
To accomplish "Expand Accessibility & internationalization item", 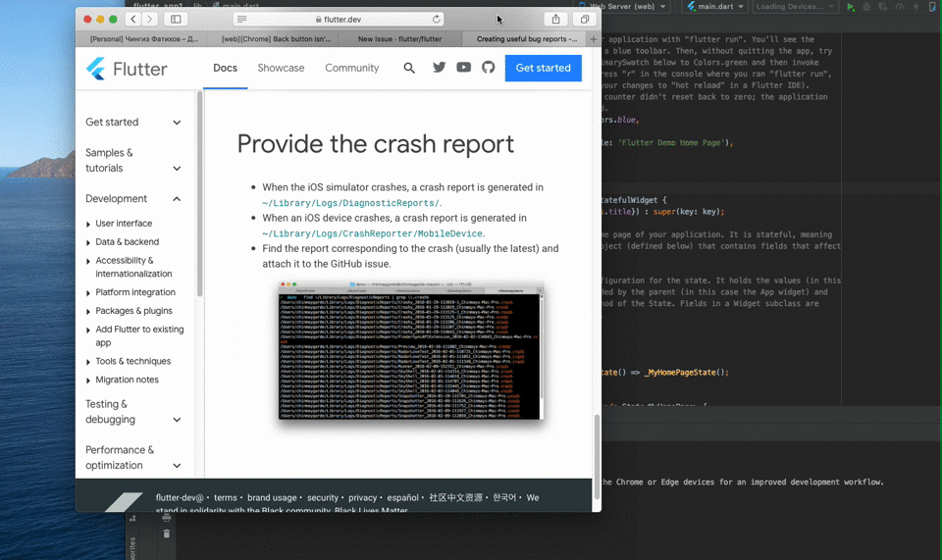I will 129,267.
